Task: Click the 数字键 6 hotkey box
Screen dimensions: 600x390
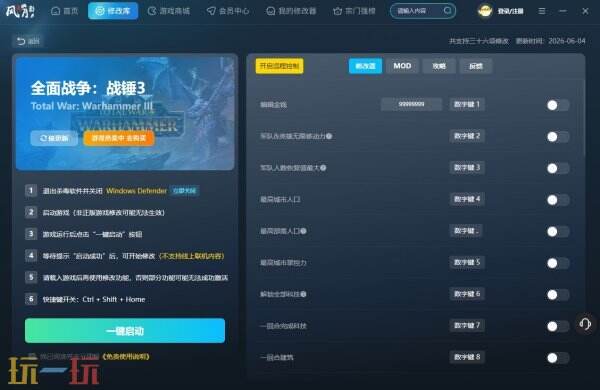Action: tap(467, 294)
